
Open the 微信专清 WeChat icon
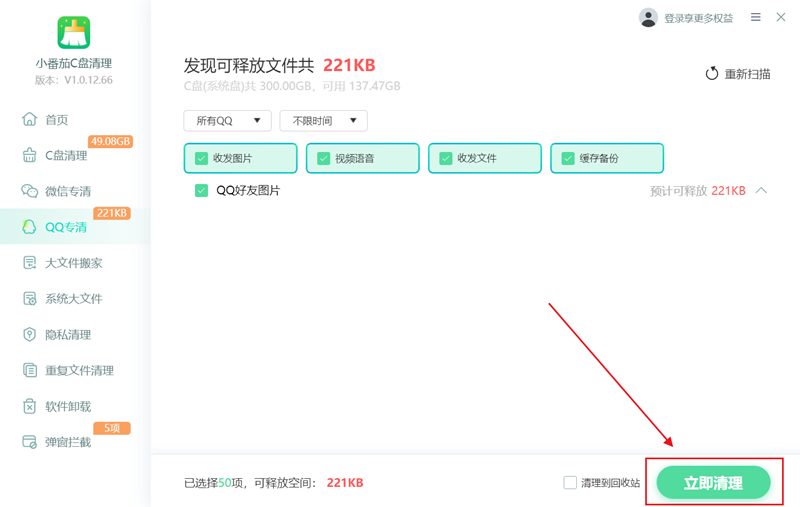pyautogui.click(x=30, y=191)
